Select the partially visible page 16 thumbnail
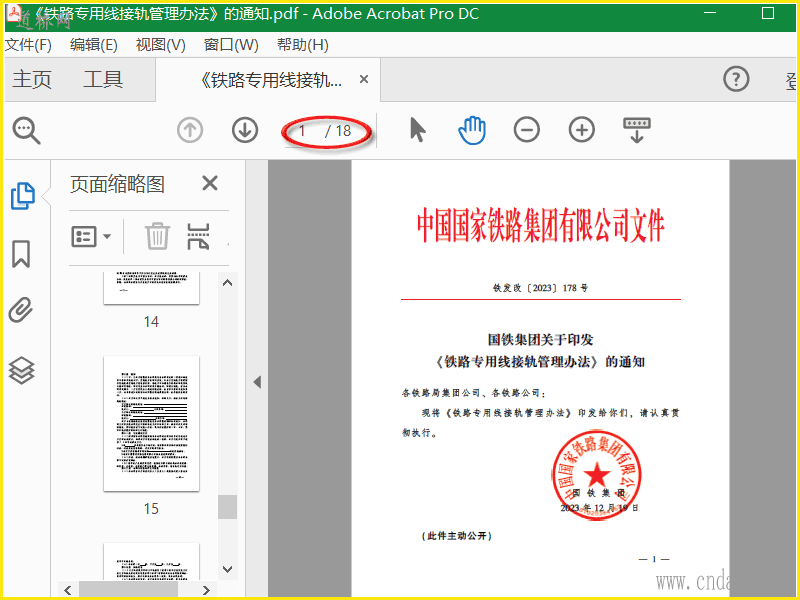Viewport: 800px width, 600px height. [x=152, y=562]
